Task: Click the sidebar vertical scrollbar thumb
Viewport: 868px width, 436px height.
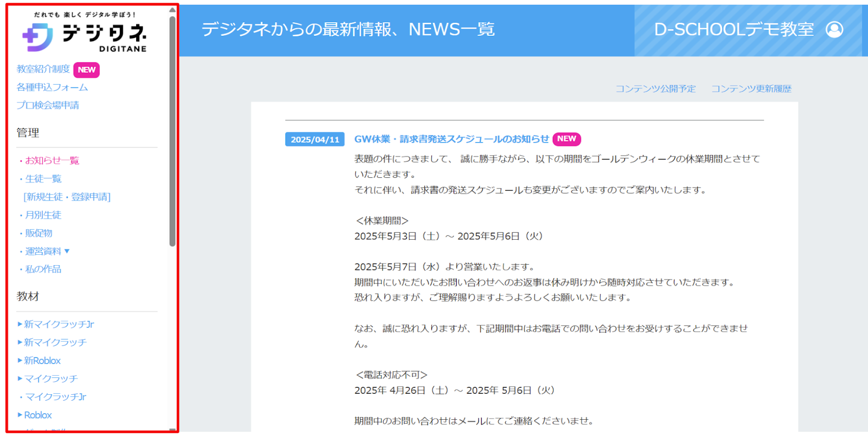Action: click(172, 130)
